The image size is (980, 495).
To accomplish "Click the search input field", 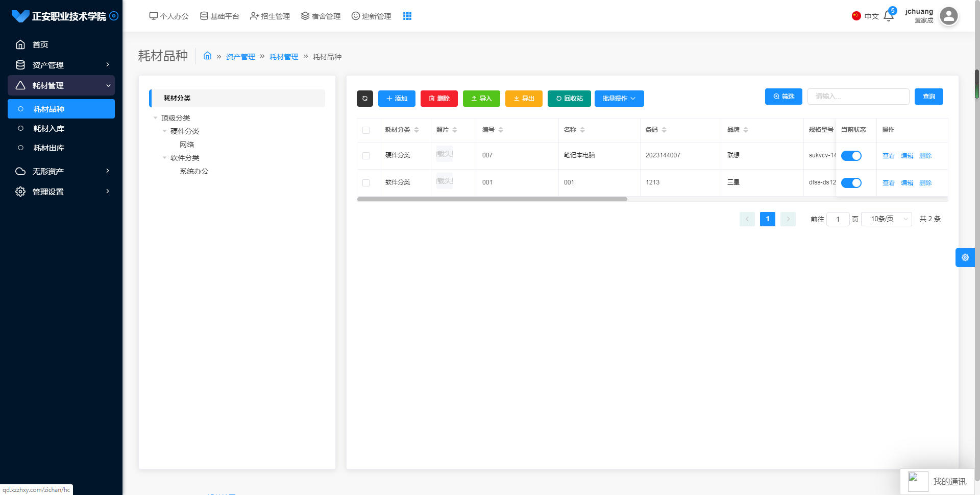I will coord(857,97).
